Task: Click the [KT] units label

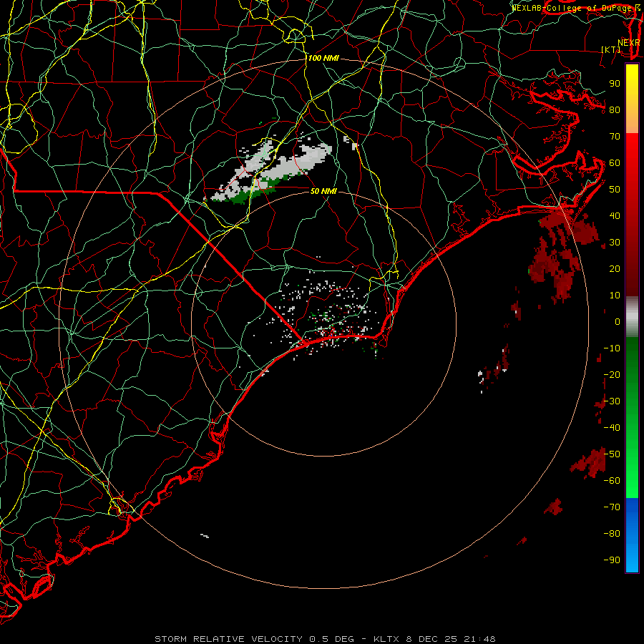Action: [x=611, y=49]
